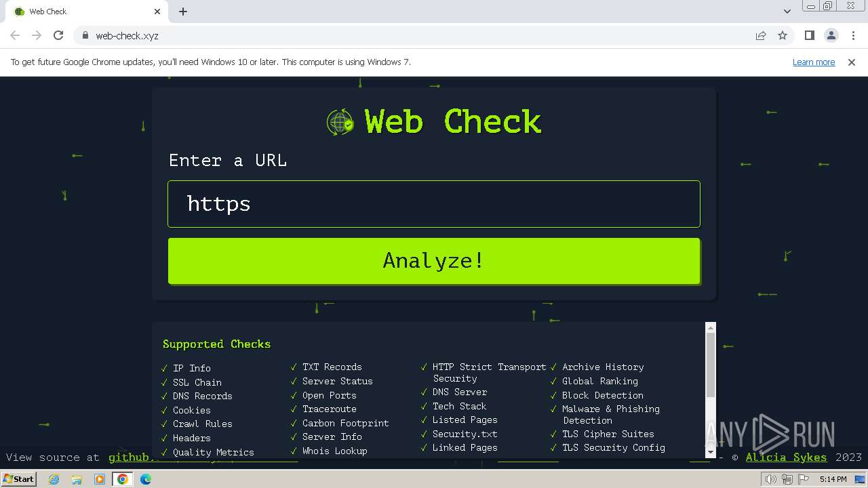Image resolution: width=868 pixels, height=488 pixels.
Task: Click the checks list scrollbar thumb
Action: click(x=711, y=365)
